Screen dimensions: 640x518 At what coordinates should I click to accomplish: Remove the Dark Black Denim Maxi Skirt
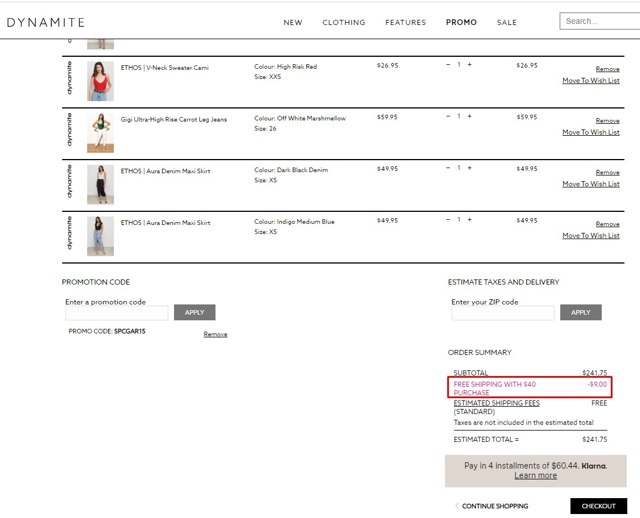coord(607,173)
